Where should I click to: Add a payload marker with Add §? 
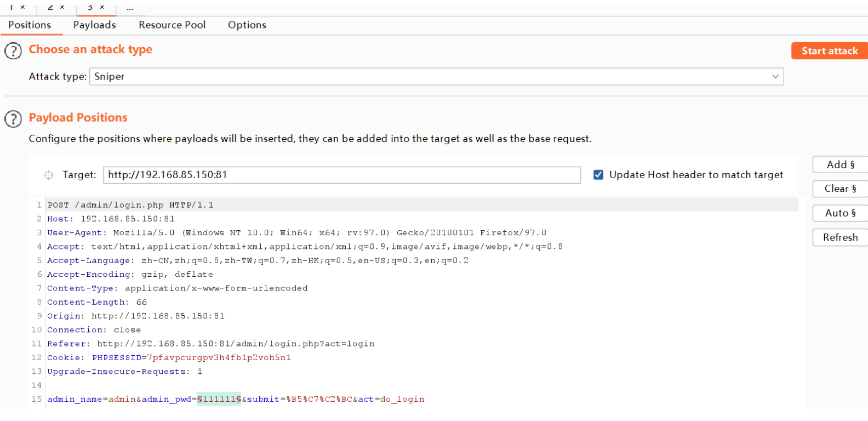(x=840, y=164)
